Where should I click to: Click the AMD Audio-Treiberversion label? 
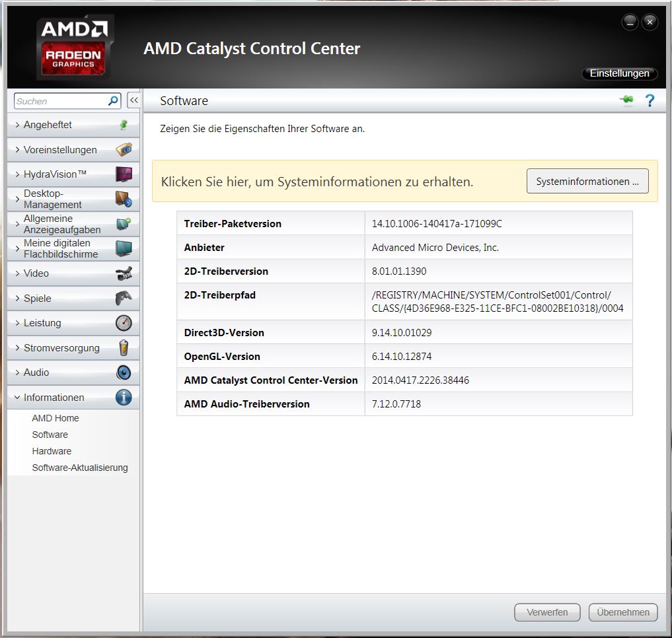(247, 404)
